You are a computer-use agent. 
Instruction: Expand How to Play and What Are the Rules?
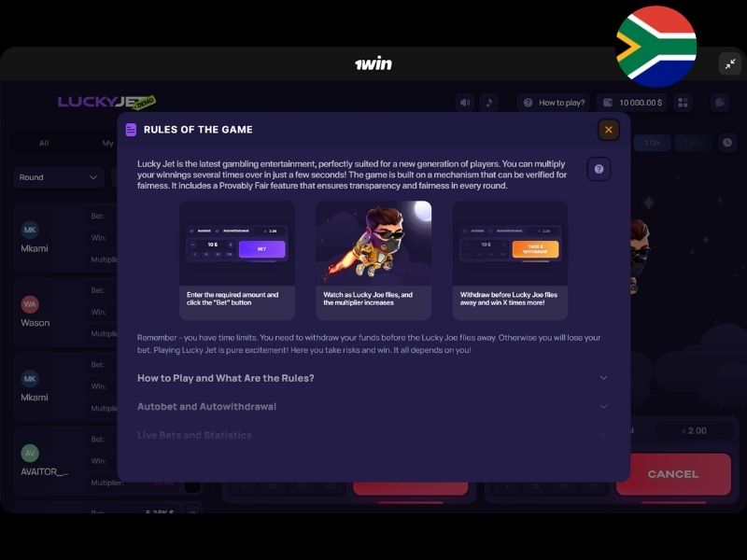pyautogui.click(x=372, y=378)
